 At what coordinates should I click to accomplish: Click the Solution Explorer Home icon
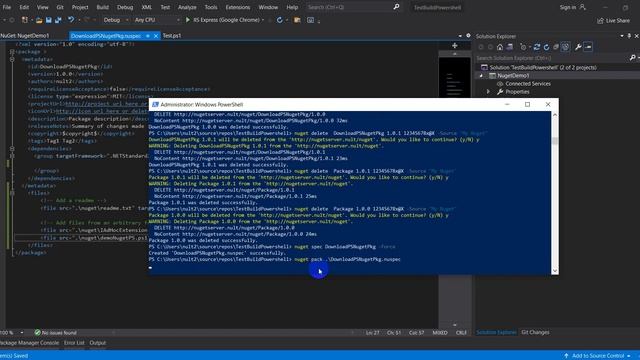500,47
